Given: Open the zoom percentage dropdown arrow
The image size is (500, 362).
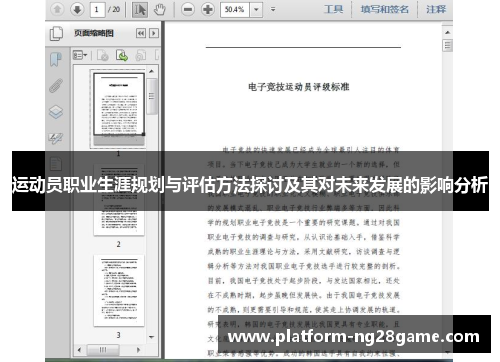Looking at the screenshot, I should 256,9.
